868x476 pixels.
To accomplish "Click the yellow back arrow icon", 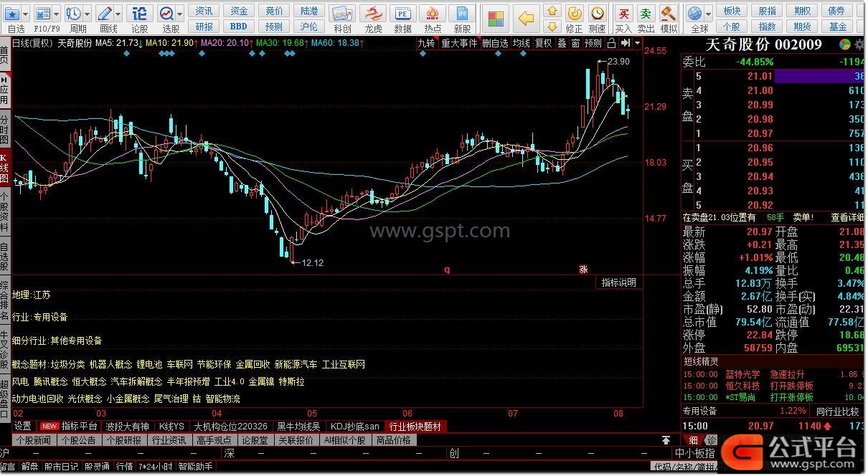I will point(527,17).
